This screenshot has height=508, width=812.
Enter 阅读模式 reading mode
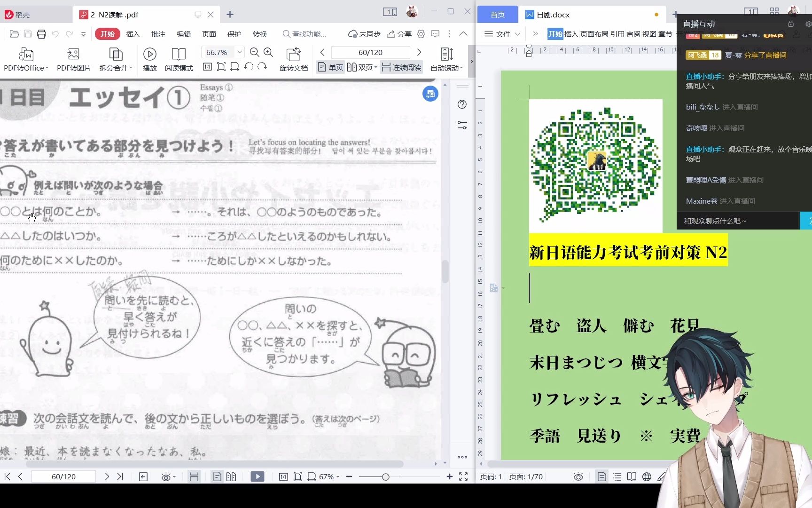pos(179,59)
